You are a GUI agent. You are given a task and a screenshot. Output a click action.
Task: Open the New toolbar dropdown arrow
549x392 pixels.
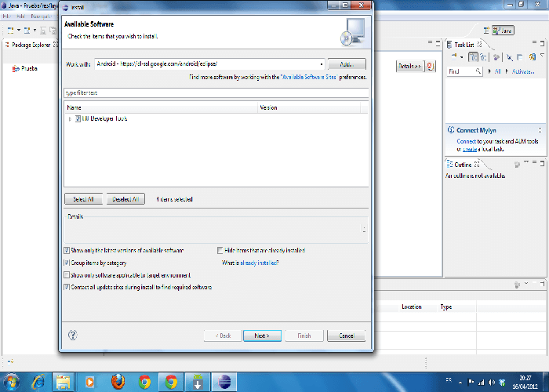tap(19, 31)
